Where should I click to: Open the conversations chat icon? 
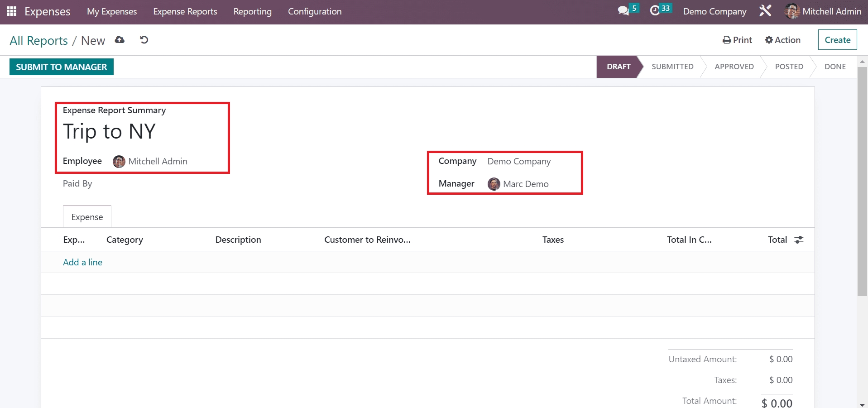coord(623,11)
